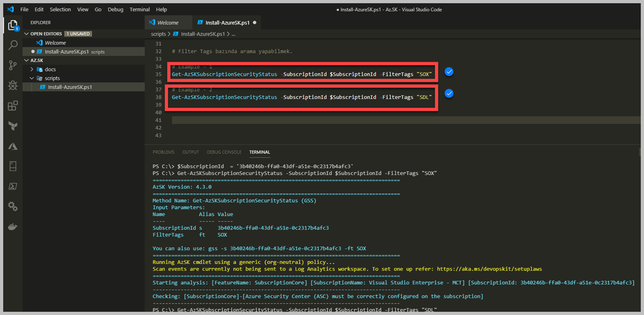Click blue checkmark beside Example 2
Image resolution: width=644 pixels, height=315 pixels.
point(449,93)
